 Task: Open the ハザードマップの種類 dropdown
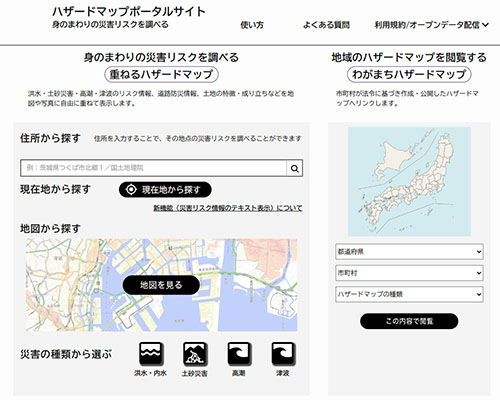point(409,294)
